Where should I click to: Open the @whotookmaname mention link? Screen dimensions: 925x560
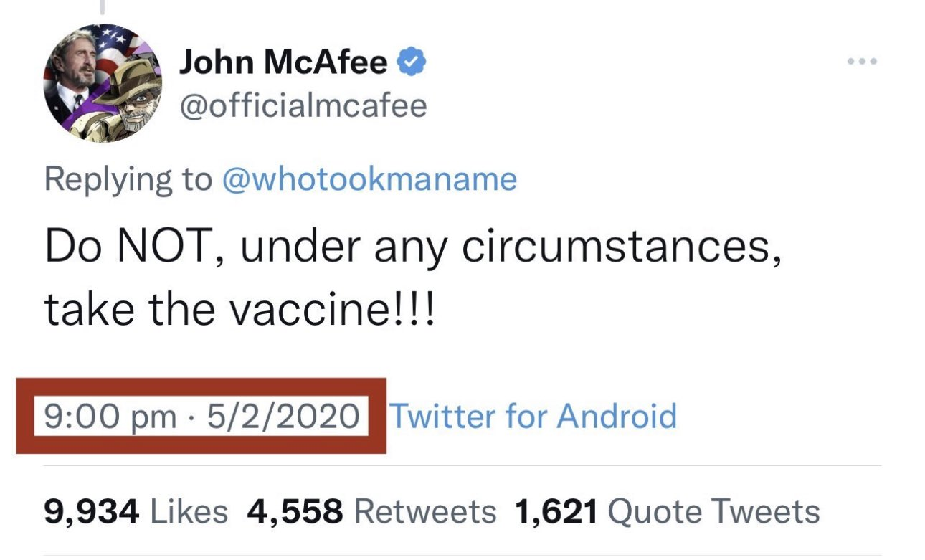370,179
